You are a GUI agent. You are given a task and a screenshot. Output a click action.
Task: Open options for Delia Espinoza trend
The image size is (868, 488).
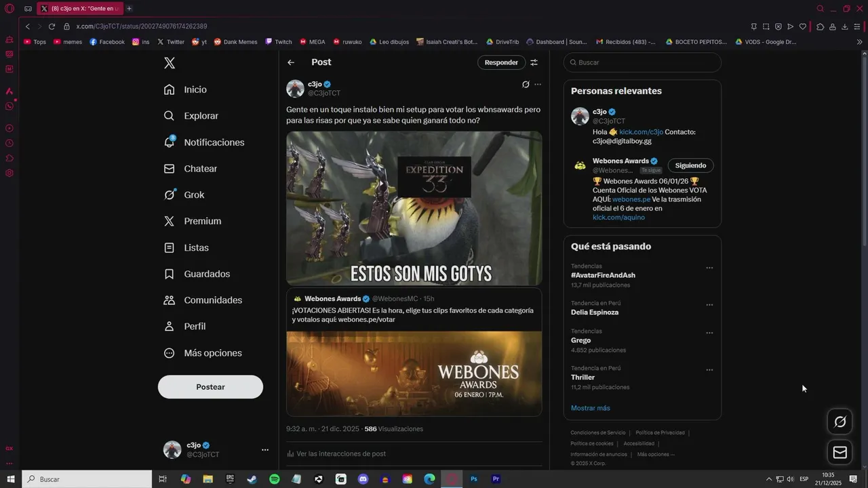coord(709,305)
